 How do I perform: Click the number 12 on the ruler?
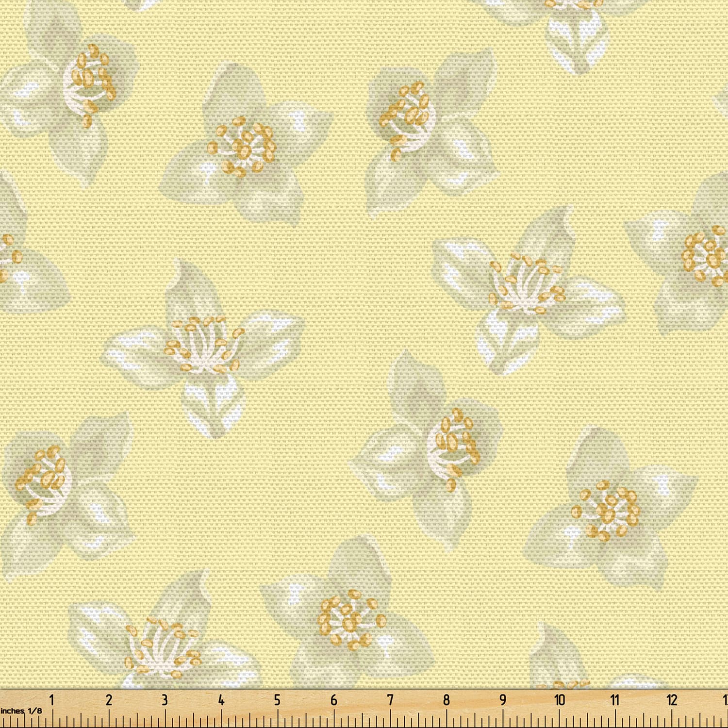tap(672, 700)
